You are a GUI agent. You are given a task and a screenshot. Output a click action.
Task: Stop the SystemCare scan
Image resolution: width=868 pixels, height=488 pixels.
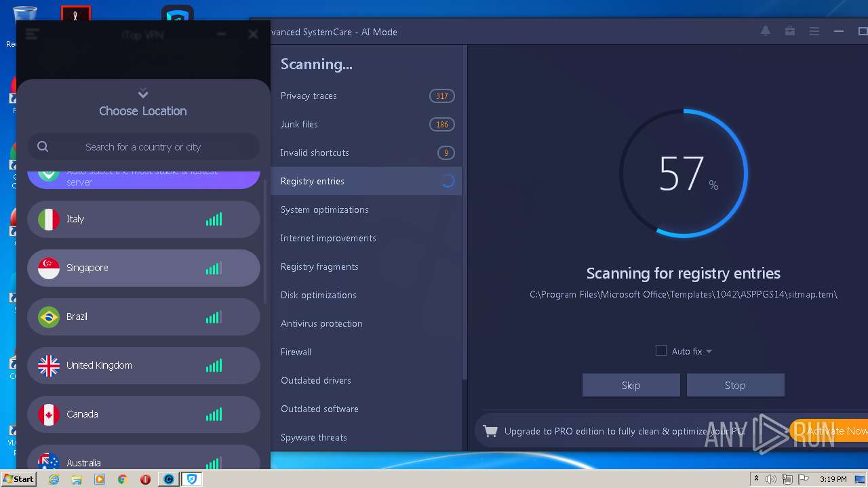point(735,385)
